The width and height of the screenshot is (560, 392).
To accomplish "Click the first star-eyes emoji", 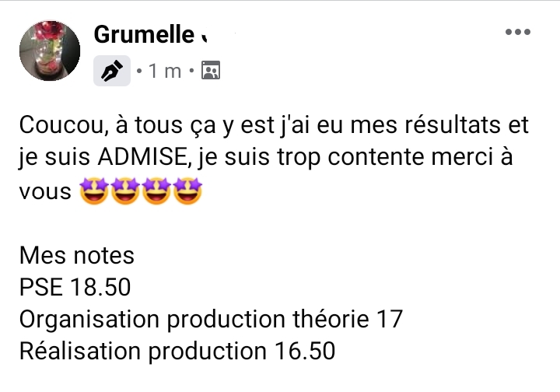I will click(x=95, y=191).
